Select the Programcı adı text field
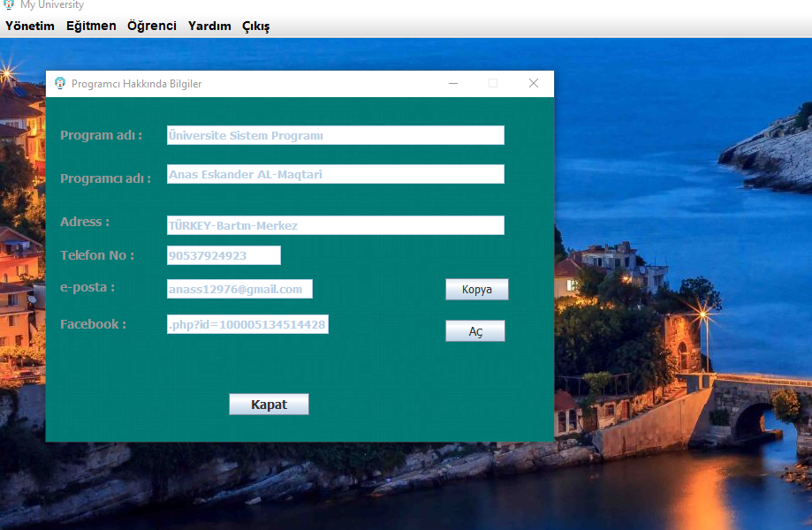The height and width of the screenshot is (530, 812). click(336, 174)
